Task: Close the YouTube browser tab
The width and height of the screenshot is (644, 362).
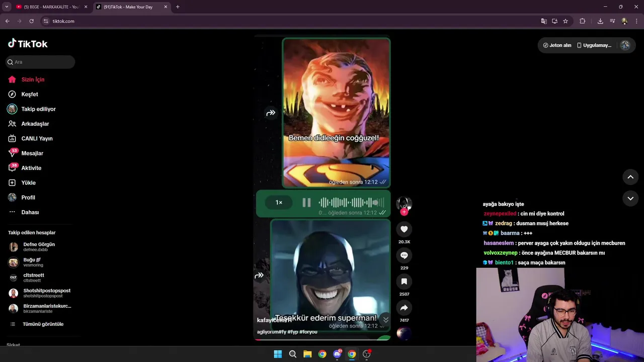Action: coord(86,7)
